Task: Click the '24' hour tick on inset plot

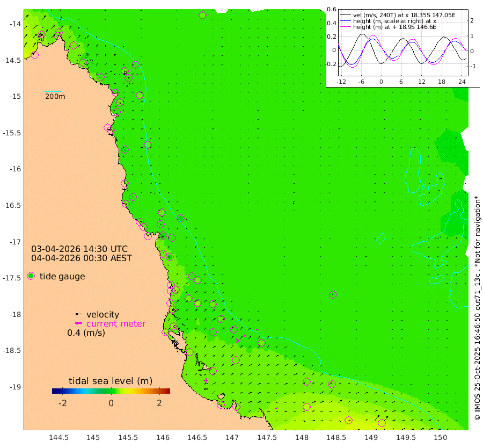Action: (x=462, y=82)
